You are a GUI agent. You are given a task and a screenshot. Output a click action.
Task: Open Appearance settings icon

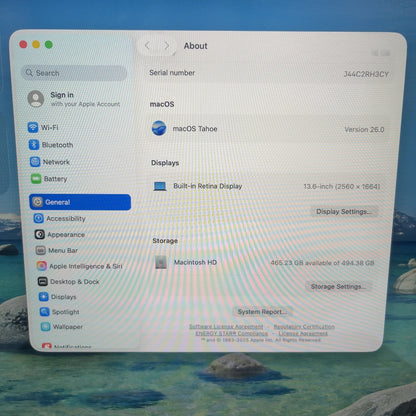pos(40,234)
